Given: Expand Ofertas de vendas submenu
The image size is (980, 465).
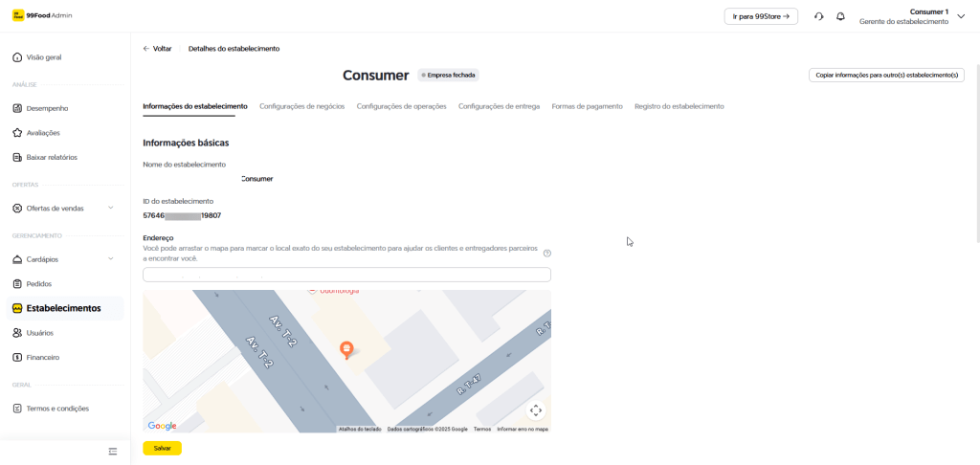Looking at the screenshot, I should [111, 208].
